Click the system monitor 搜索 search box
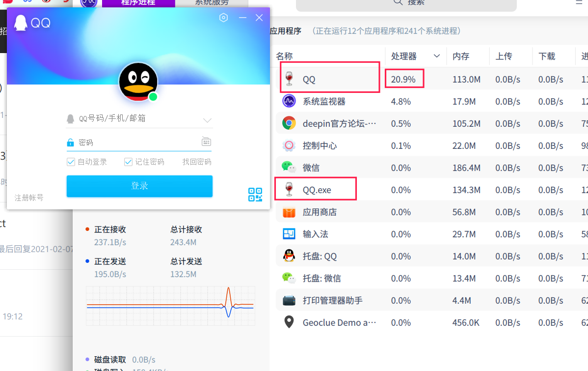588x371 pixels. pos(406,4)
